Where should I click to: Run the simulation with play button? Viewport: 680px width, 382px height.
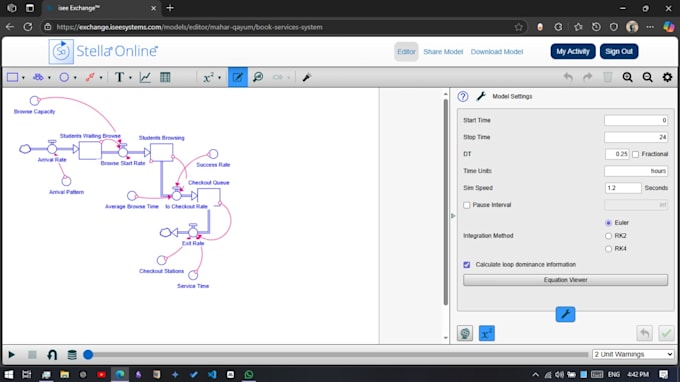[11, 355]
